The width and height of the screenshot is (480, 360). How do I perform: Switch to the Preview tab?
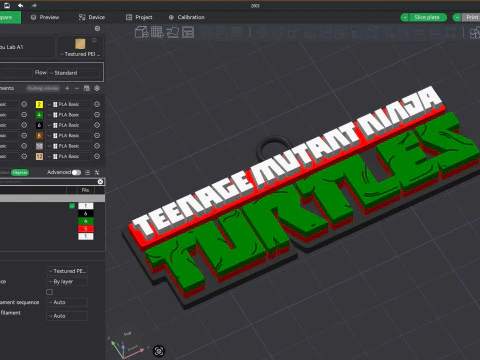(x=45, y=17)
